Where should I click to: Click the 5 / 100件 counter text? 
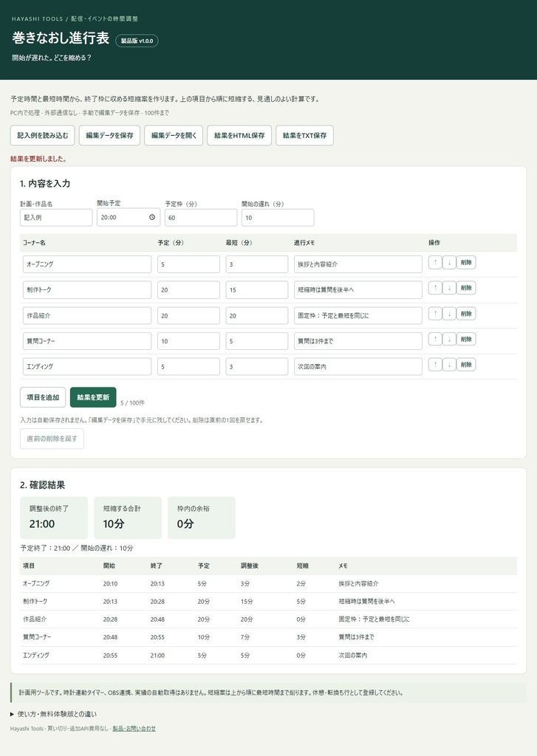[x=132, y=402]
